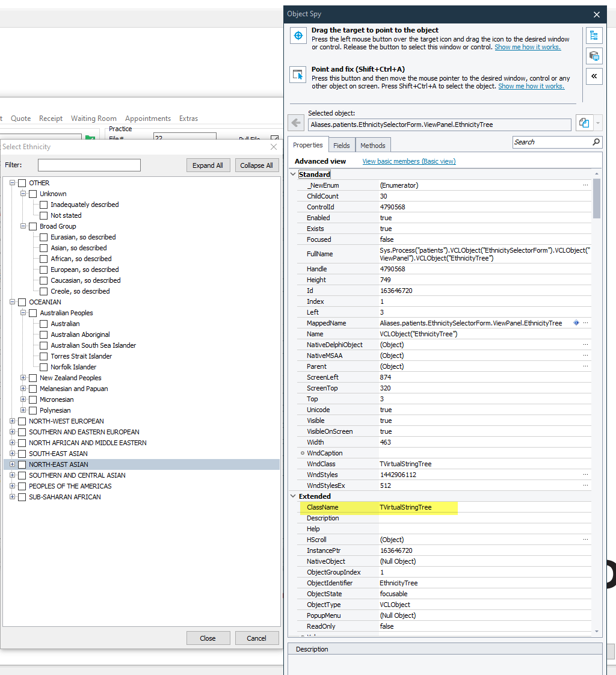Collapse Object Spy panel with double chevron
This screenshot has width=616, height=675.
[594, 76]
